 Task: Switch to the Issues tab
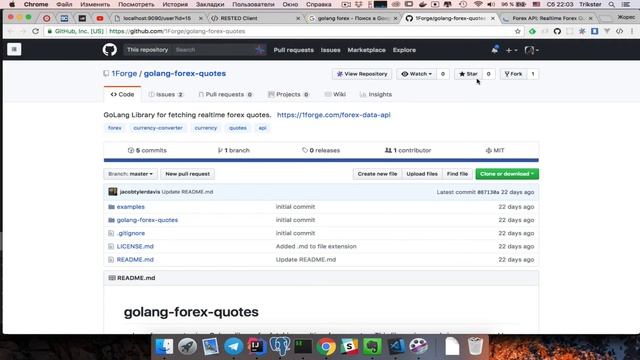(166, 94)
